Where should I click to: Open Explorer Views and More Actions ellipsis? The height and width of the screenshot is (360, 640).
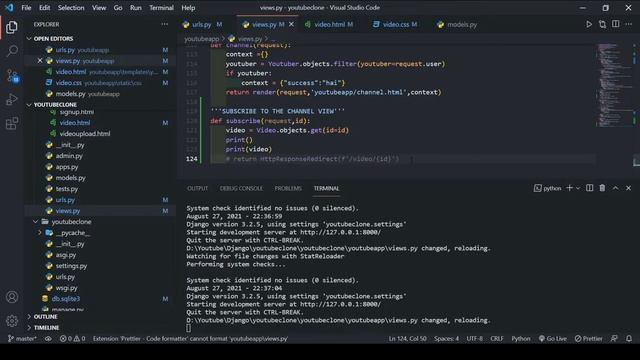[x=164, y=24]
